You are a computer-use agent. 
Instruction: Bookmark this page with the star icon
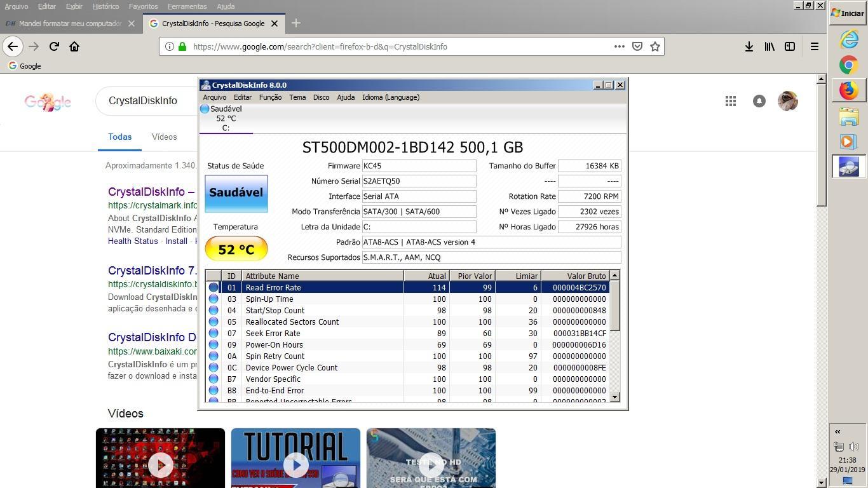point(654,46)
